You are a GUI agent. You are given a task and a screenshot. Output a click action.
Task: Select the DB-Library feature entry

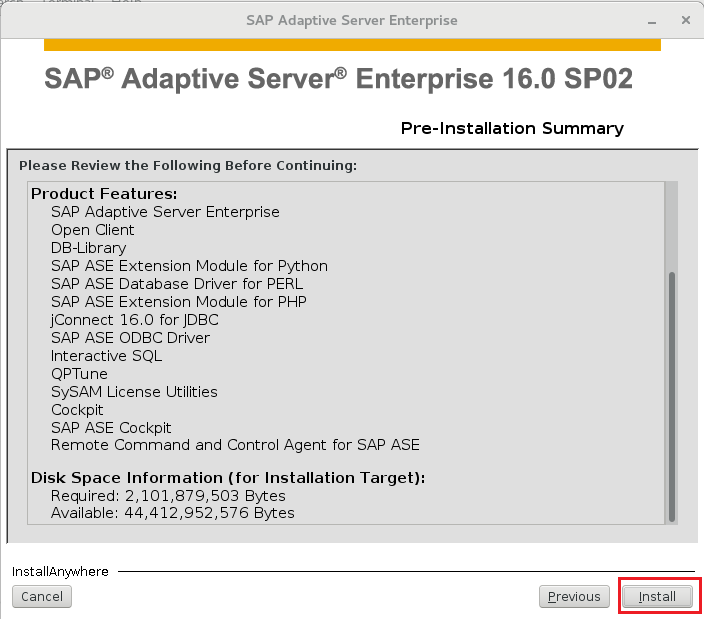coord(88,248)
